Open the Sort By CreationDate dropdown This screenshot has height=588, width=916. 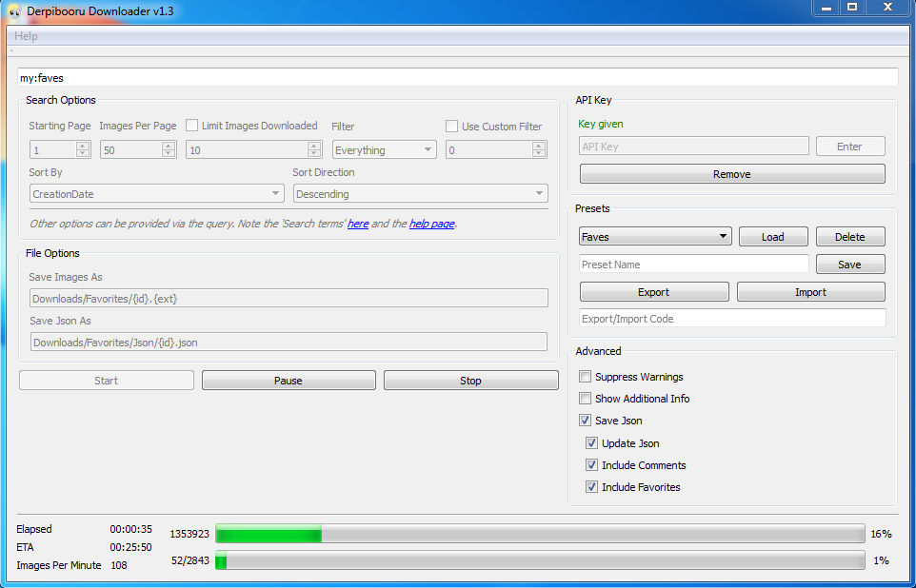(156, 194)
